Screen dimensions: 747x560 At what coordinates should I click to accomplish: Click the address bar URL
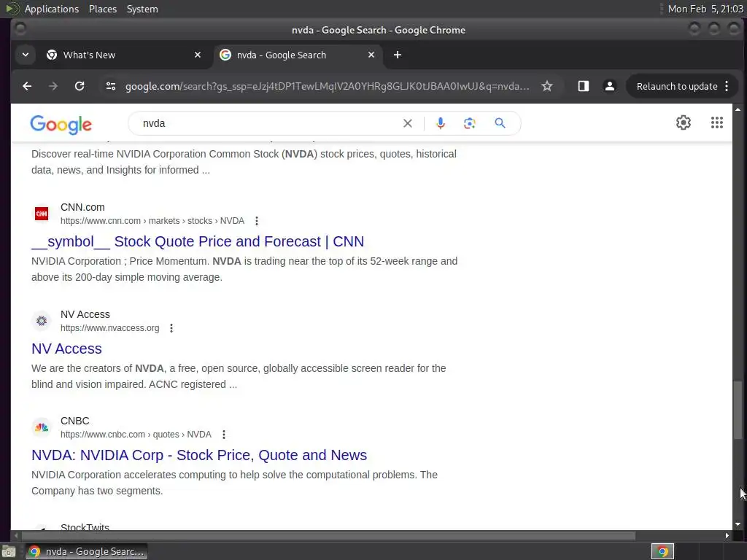click(327, 86)
